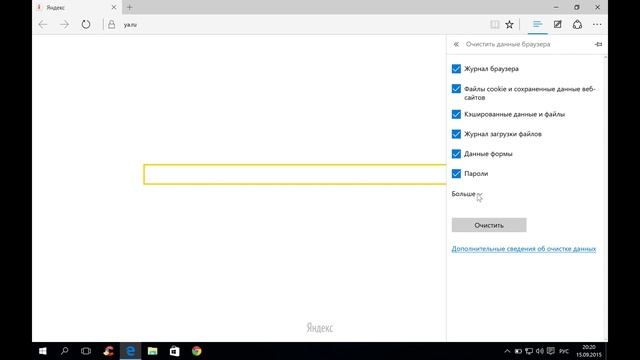Open the More actions ellipsis menu
This screenshot has width=640, height=360.
pyautogui.click(x=597, y=24)
